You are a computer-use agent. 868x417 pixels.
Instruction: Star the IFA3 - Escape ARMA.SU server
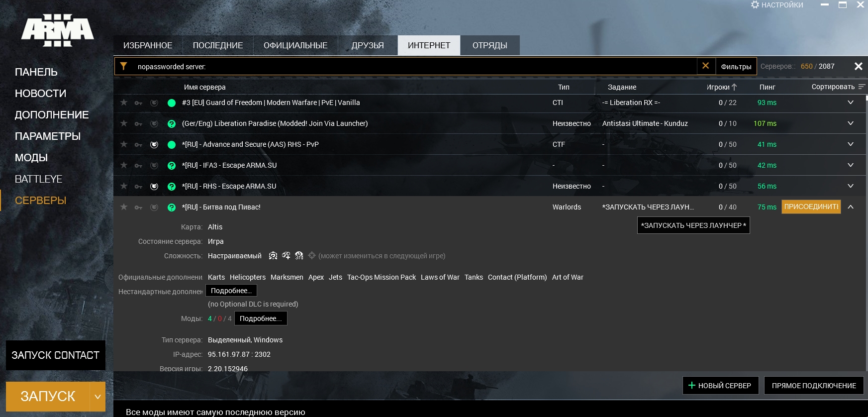[124, 165]
